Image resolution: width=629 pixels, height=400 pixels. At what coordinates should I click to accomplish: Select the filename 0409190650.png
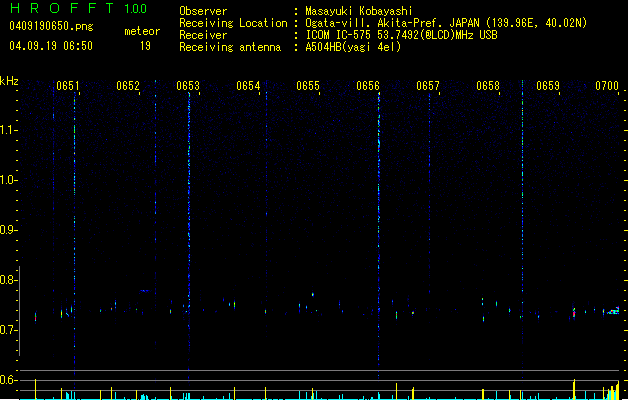[51, 26]
